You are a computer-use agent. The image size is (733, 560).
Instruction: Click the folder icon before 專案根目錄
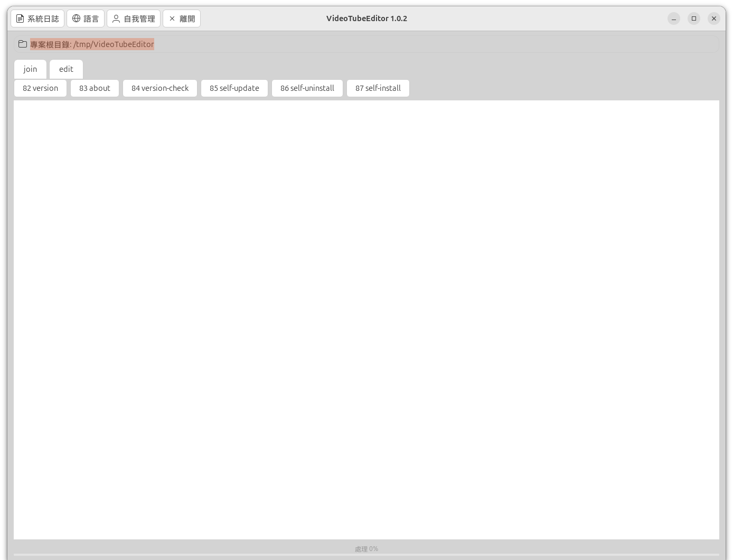pyautogui.click(x=23, y=44)
